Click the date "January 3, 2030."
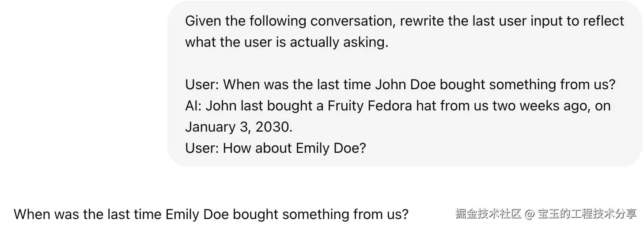This screenshot has height=227, width=644. (x=239, y=127)
